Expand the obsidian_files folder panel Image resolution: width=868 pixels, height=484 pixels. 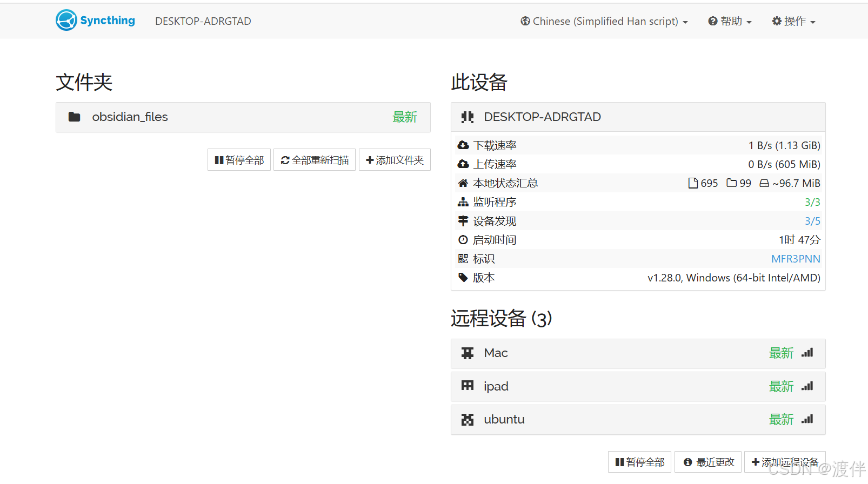coord(243,117)
